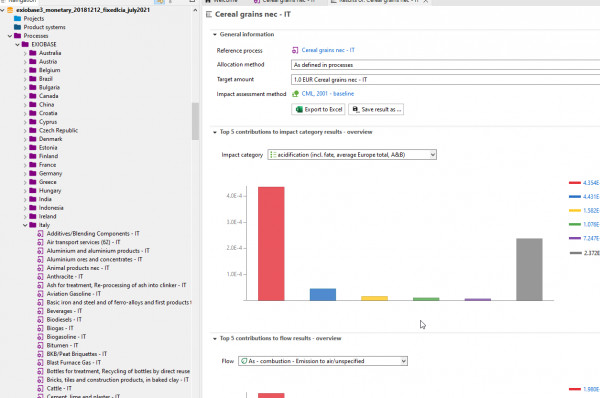Open the CML, 2001 - baseline method link

[328, 94]
